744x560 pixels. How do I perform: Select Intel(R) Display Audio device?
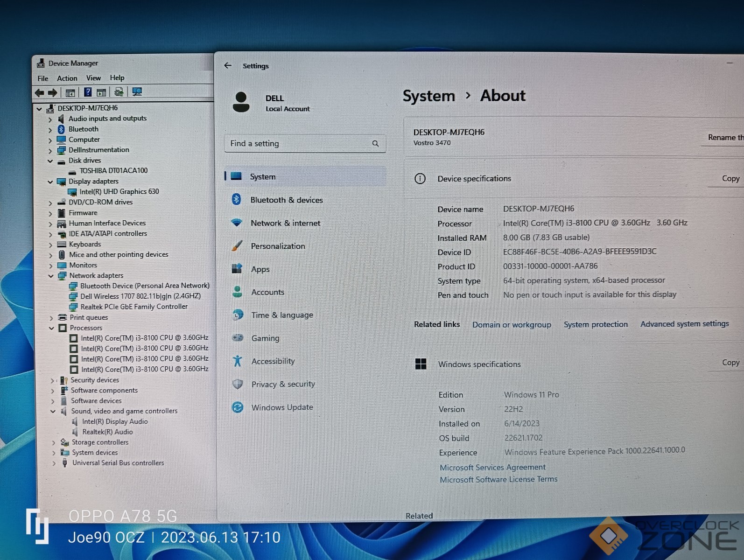click(115, 421)
